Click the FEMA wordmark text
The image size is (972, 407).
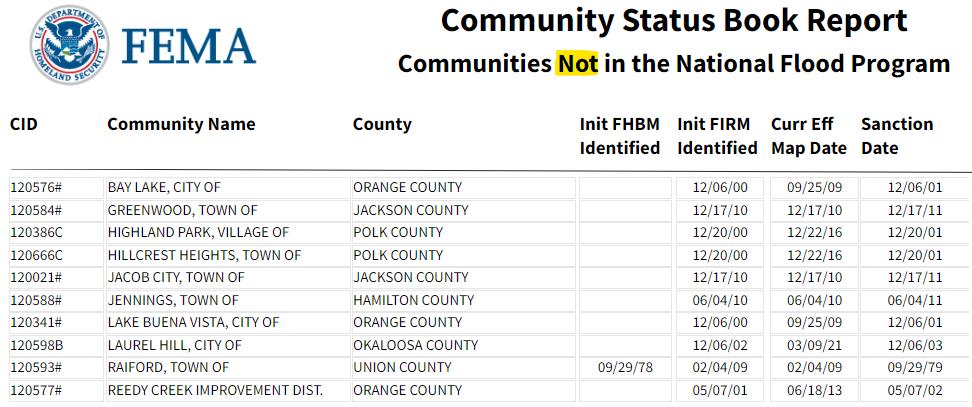tap(189, 46)
